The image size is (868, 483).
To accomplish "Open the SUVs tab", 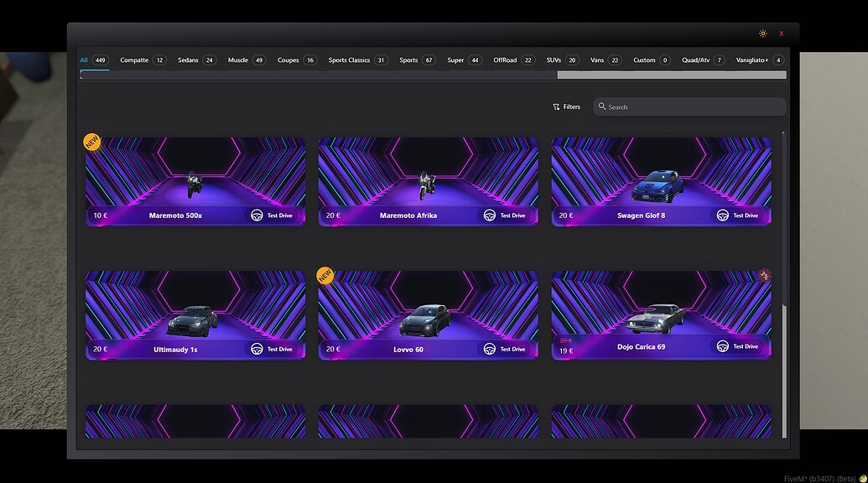I will click(x=562, y=60).
